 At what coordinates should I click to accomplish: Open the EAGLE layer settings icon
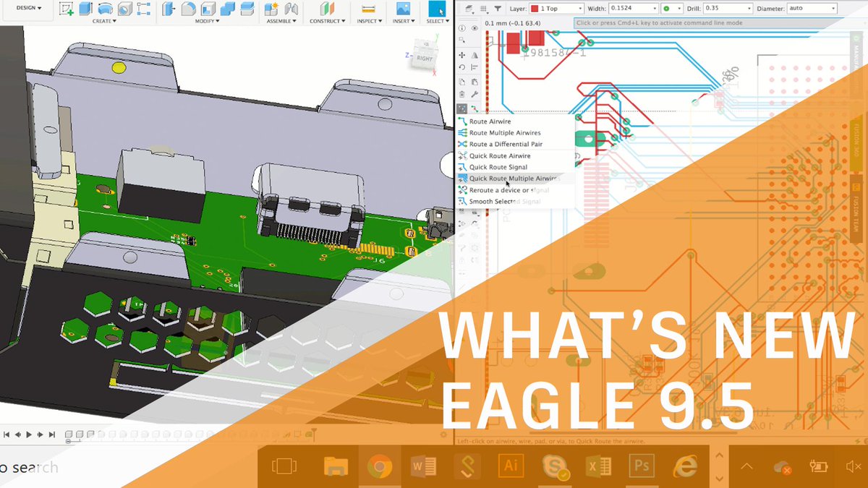[469, 9]
